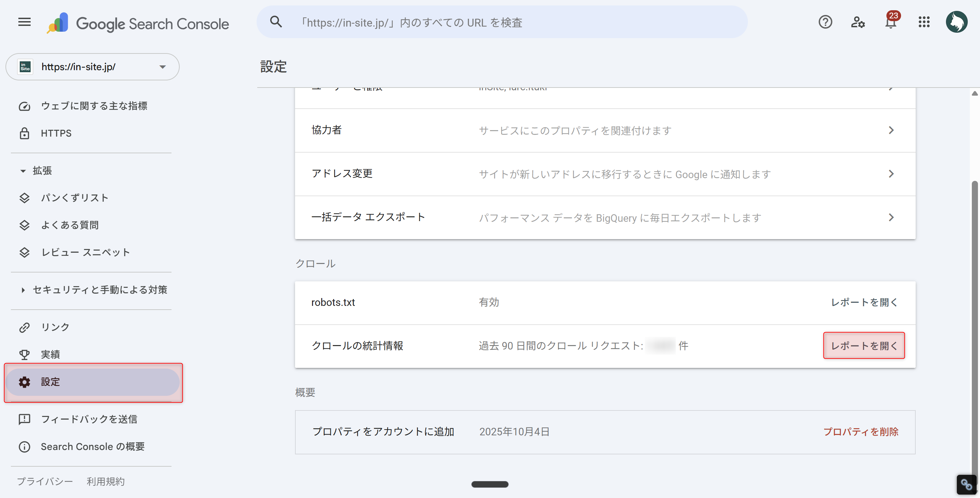The image size is (980, 498).
Task: Select ウェブに関する主な指標 in the sidebar
Action: click(x=95, y=106)
